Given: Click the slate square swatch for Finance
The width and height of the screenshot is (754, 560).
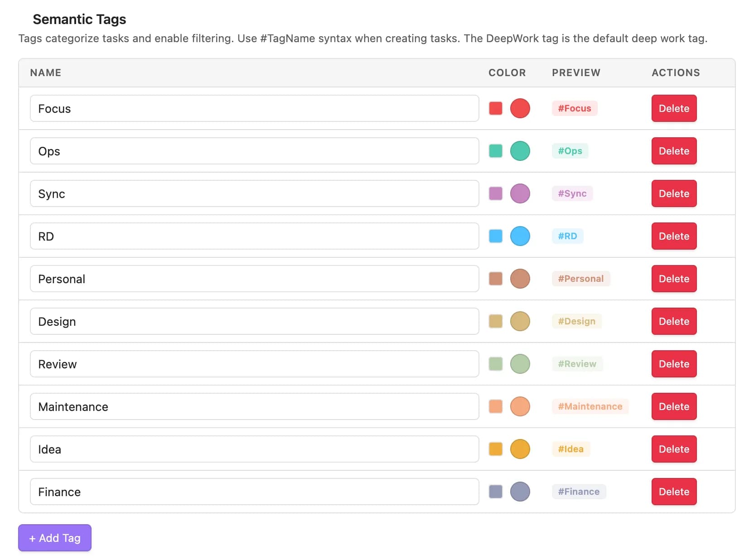Looking at the screenshot, I should 495,492.
